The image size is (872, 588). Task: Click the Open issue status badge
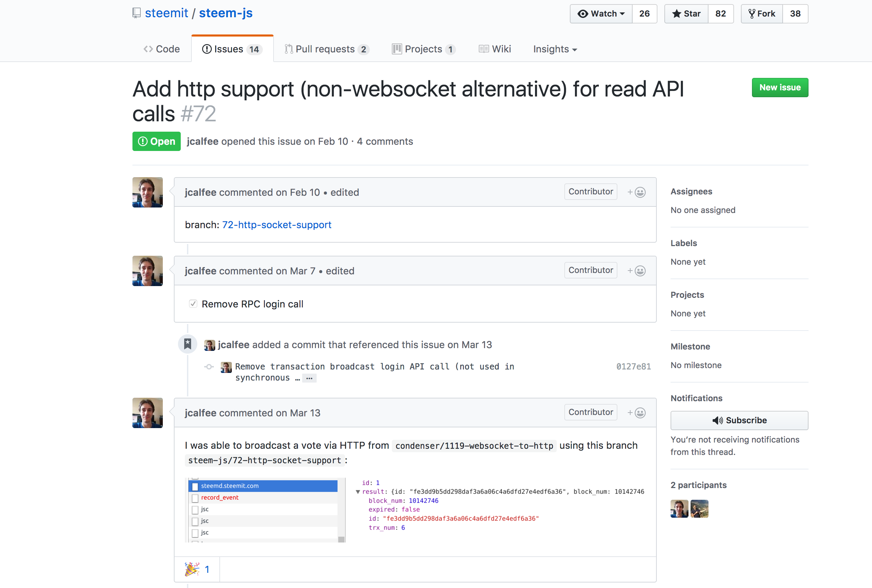click(x=157, y=141)
